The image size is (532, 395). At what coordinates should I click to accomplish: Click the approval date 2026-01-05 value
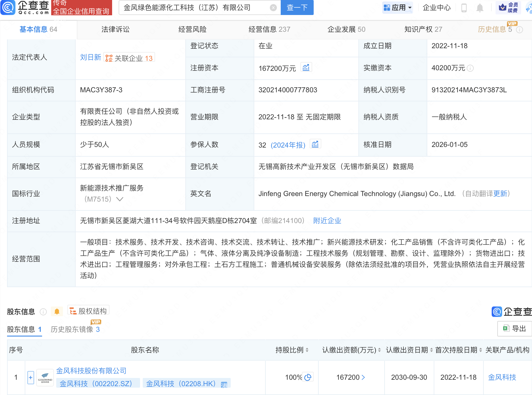click(449, 145)
